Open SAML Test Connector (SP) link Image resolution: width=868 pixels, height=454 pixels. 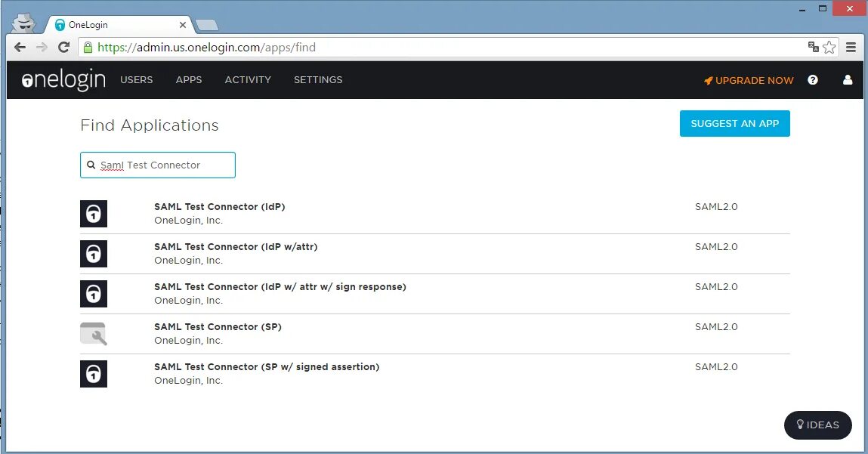(218, 326)
